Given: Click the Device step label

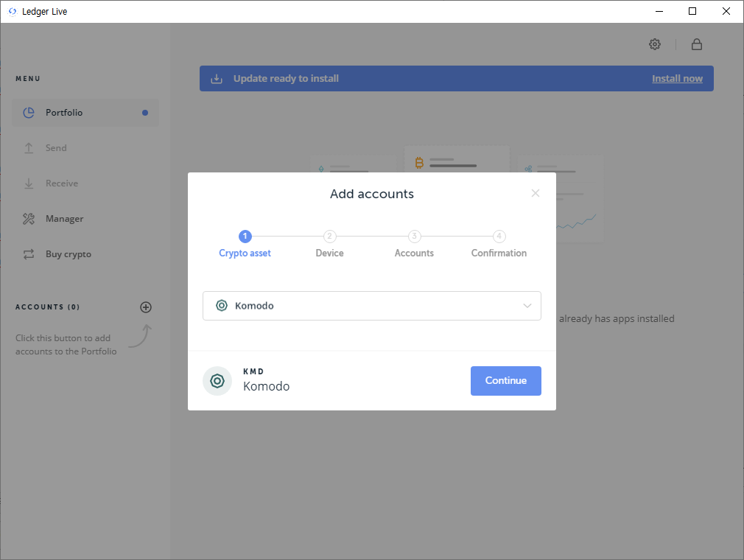Looking at the screenshot, I should [330, 253].
